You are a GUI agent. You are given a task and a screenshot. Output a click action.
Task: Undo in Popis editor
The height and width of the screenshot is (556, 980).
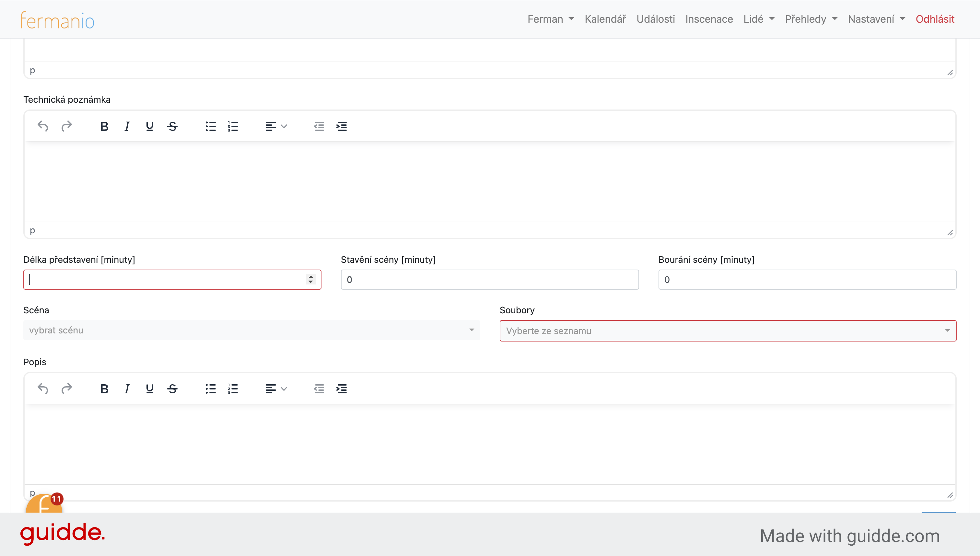(x=43, y=389)
